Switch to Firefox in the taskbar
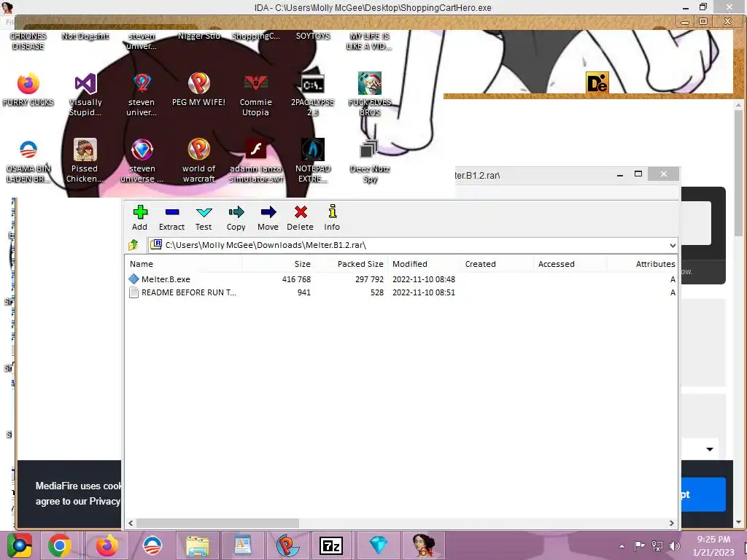The image size is (747, 560). (x=107, y=545)
